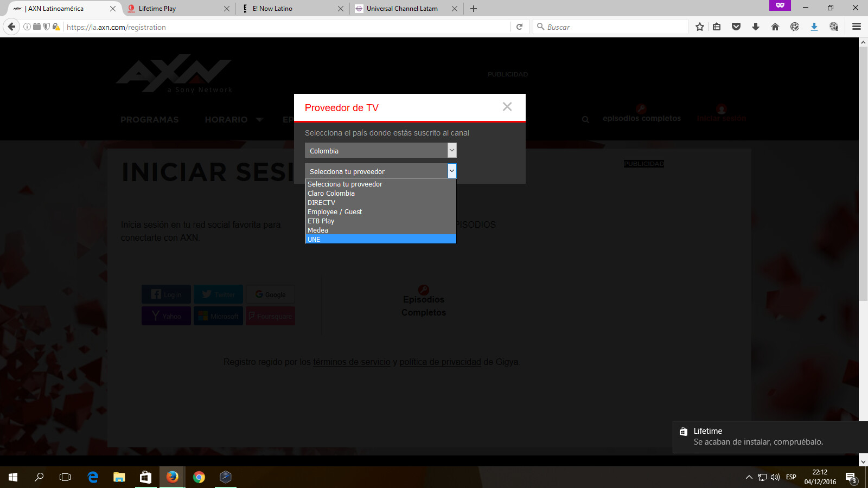
Task: Open PROGRAMAS menu on AXN site
Action: [x=150, y=119]
